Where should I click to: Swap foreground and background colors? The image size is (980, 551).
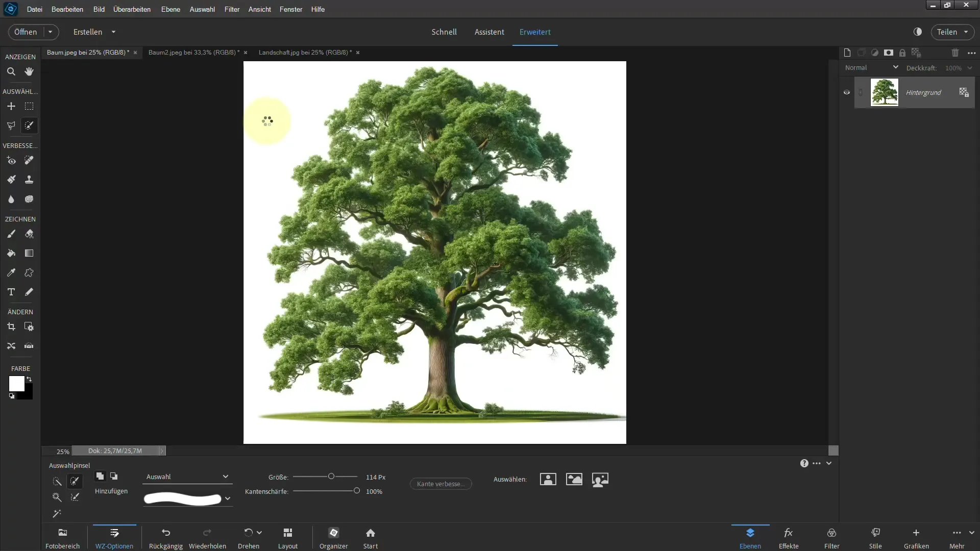[x=29, y=379]
